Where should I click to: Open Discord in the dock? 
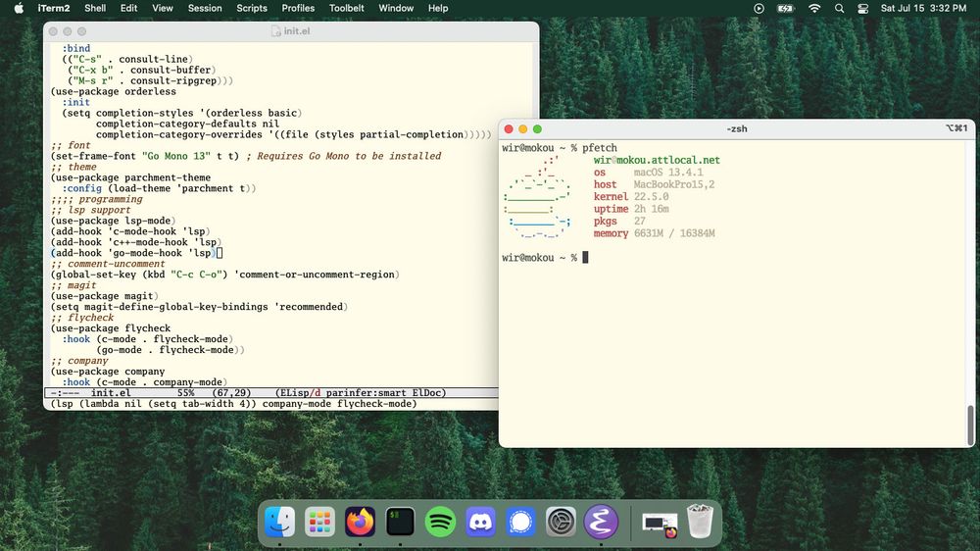click(481, 522)
